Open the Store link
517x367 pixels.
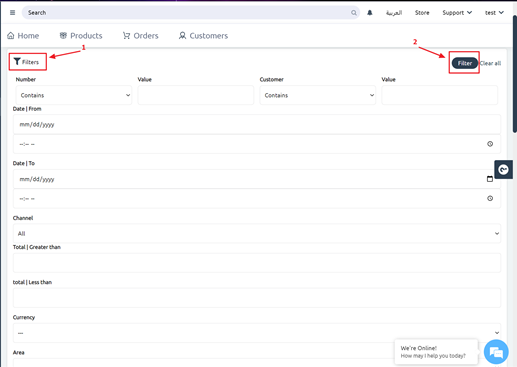pos(422,13)
